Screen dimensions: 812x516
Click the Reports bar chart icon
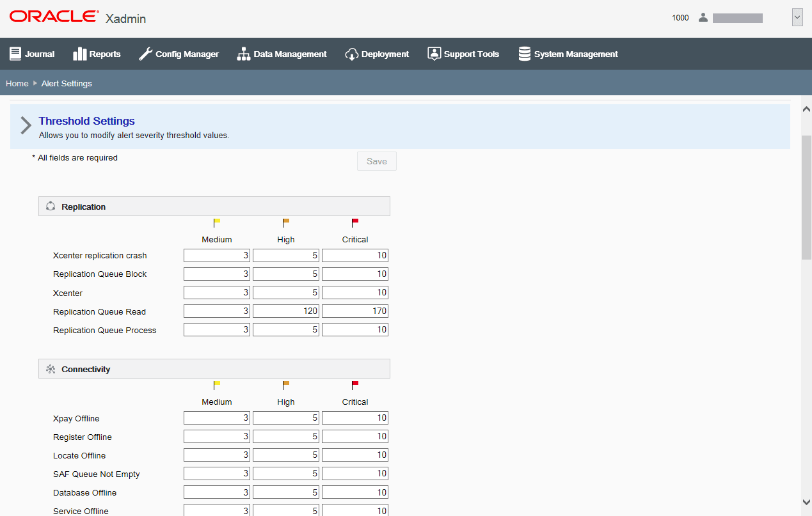79,54
